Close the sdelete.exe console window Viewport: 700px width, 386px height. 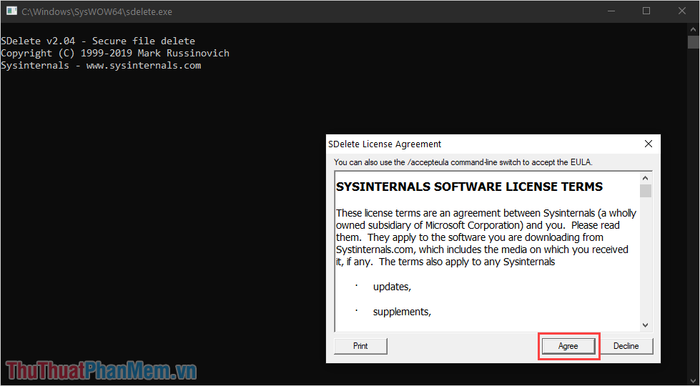(x=682, y=11)
